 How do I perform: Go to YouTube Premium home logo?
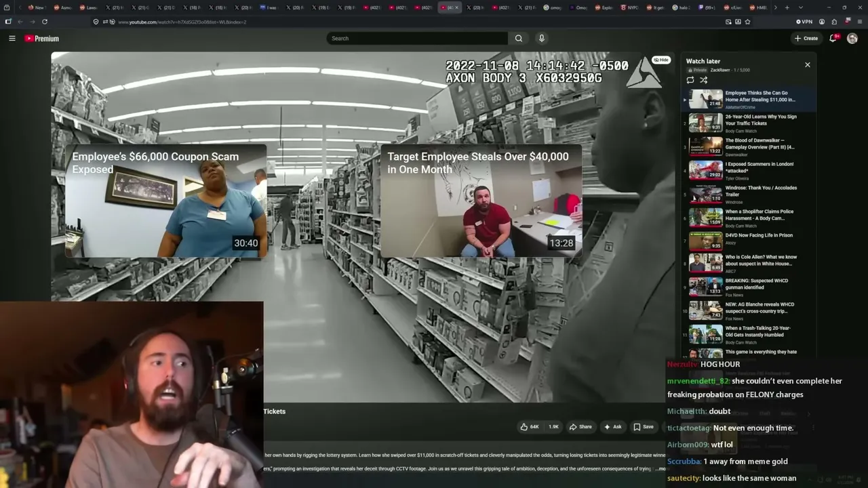[x=42, y=39]
